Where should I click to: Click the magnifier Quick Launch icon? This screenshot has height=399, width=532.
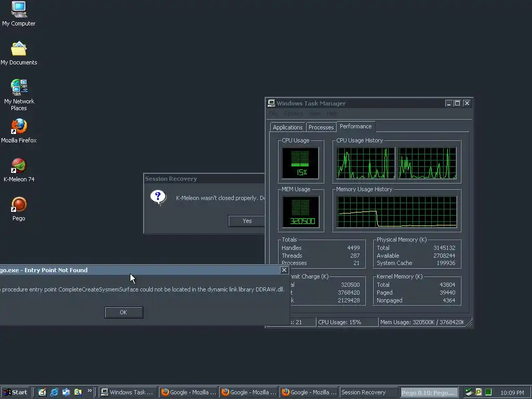(x=78, y=392)
